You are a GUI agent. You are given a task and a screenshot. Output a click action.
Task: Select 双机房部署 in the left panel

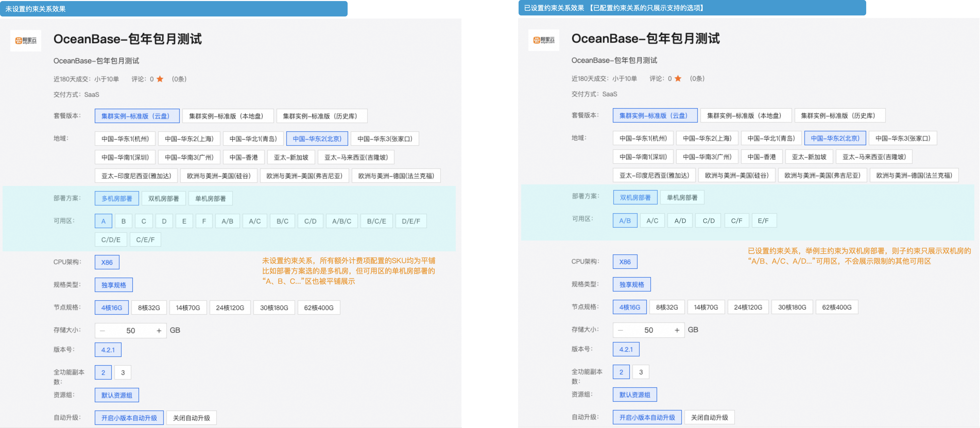point(164,199)
